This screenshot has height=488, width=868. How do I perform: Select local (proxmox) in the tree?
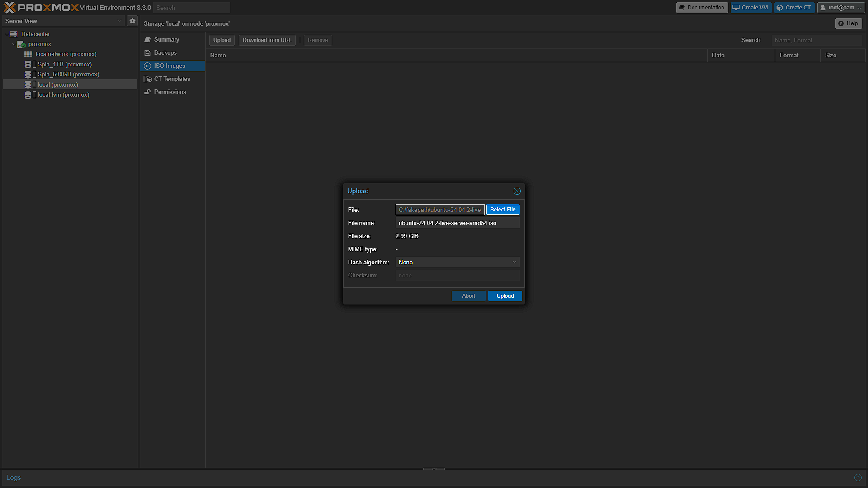(x=70, y=84)
